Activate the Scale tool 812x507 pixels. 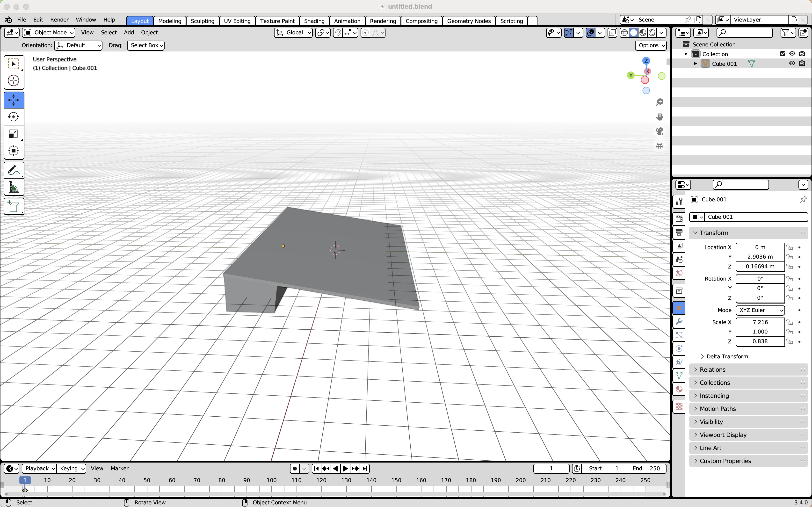coord(14,134)
